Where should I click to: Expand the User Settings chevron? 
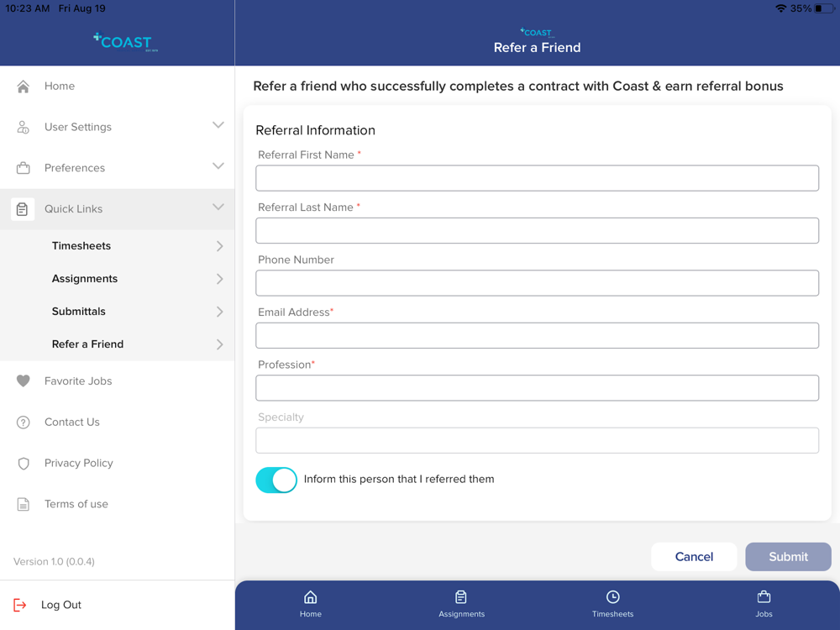[218, 125]
